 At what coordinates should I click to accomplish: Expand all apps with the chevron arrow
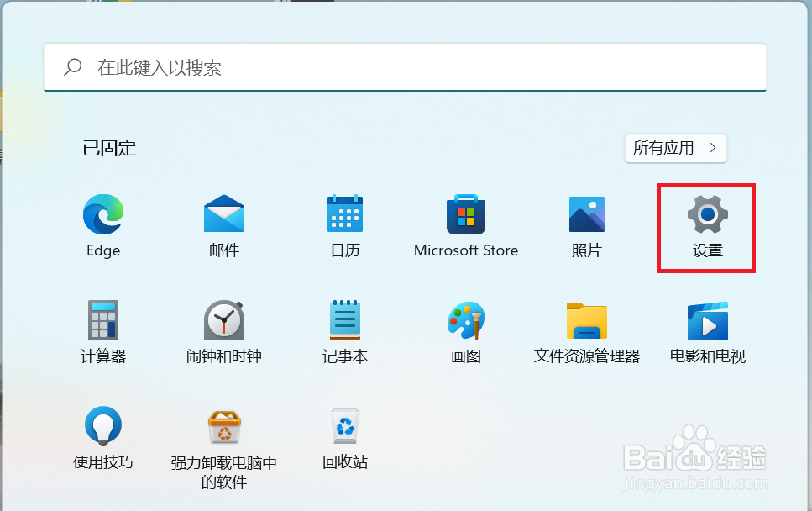(714, 148)
